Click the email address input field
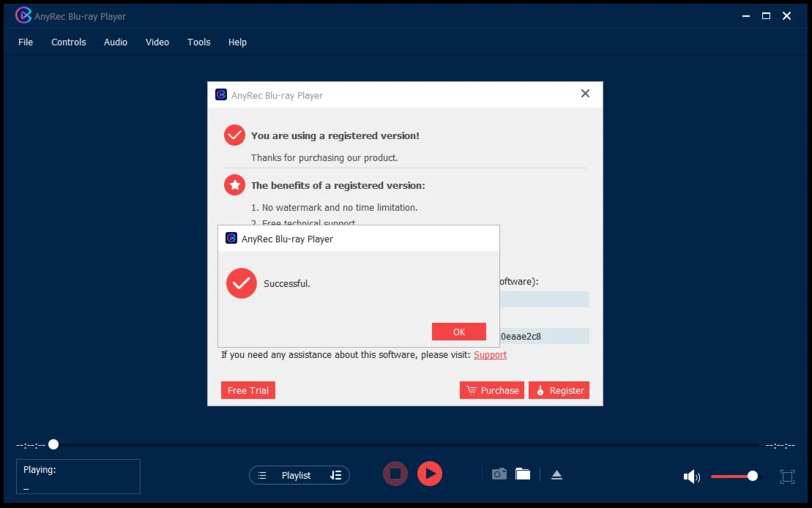The image size is (812, 508). (544, 299)
